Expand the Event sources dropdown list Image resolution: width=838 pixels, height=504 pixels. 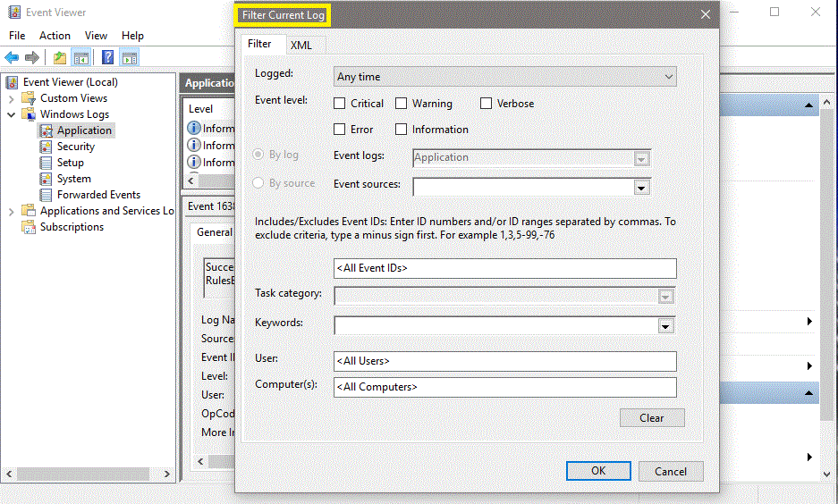coord(640,188)
